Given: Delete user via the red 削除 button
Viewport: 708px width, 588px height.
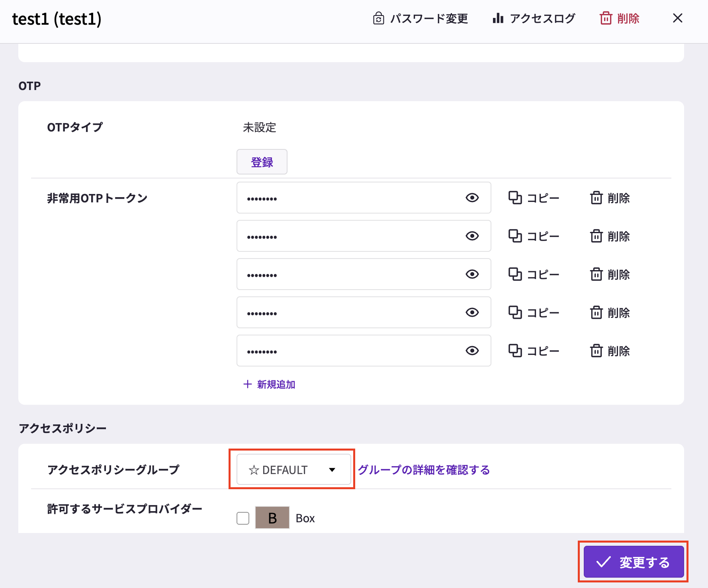Looking at the screenshot, I should 620,18.
